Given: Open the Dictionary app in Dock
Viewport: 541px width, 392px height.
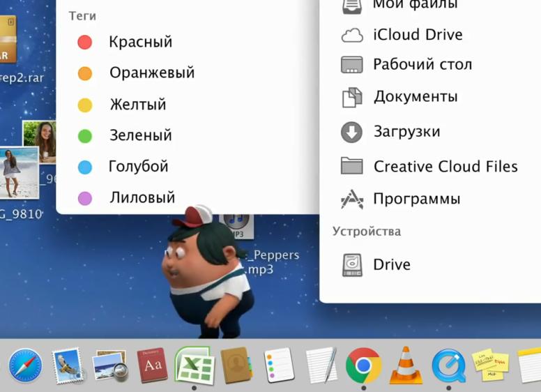Looking at the screenshot, I should pos(152,365).
